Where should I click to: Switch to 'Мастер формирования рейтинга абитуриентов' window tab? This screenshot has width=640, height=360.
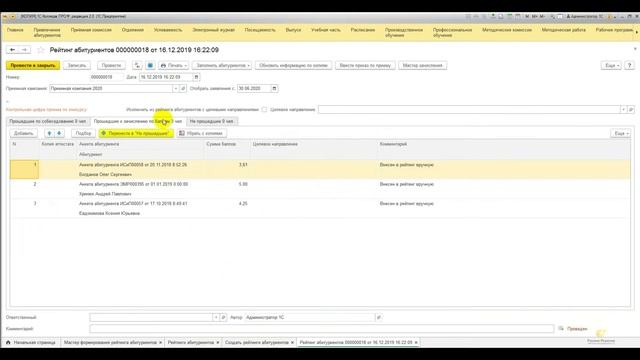[x=110, y=342]
